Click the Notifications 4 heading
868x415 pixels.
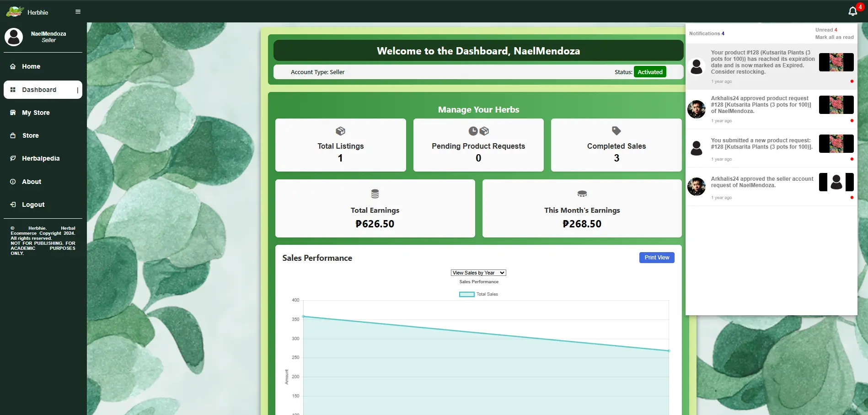point(707,33)
